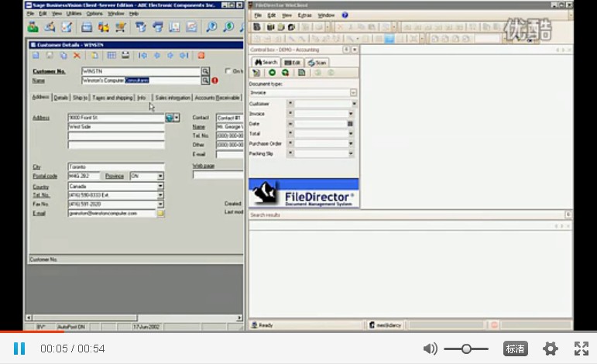Expand the Province ON dropdown
597x364 pixels.
161,176
